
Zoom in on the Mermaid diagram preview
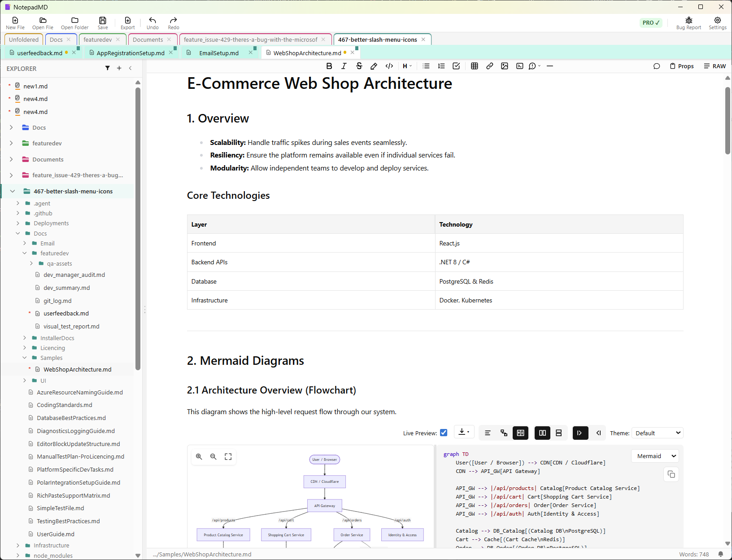[199, 456]
